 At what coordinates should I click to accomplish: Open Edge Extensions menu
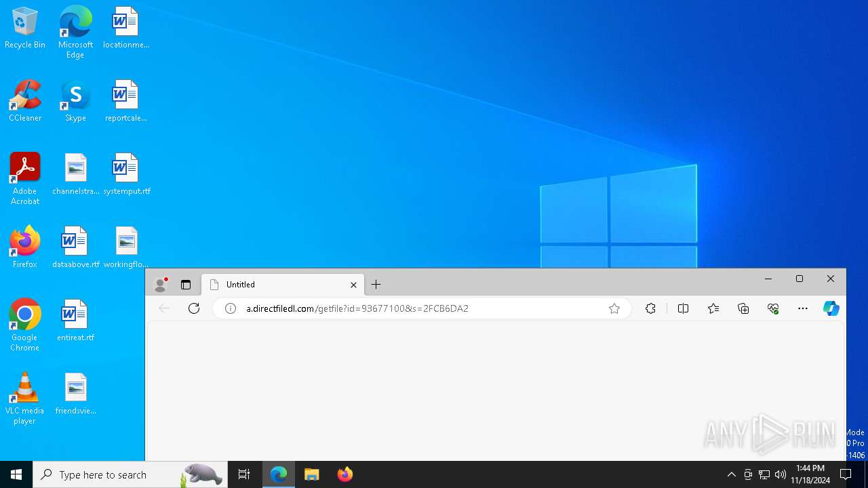point(650,308)
